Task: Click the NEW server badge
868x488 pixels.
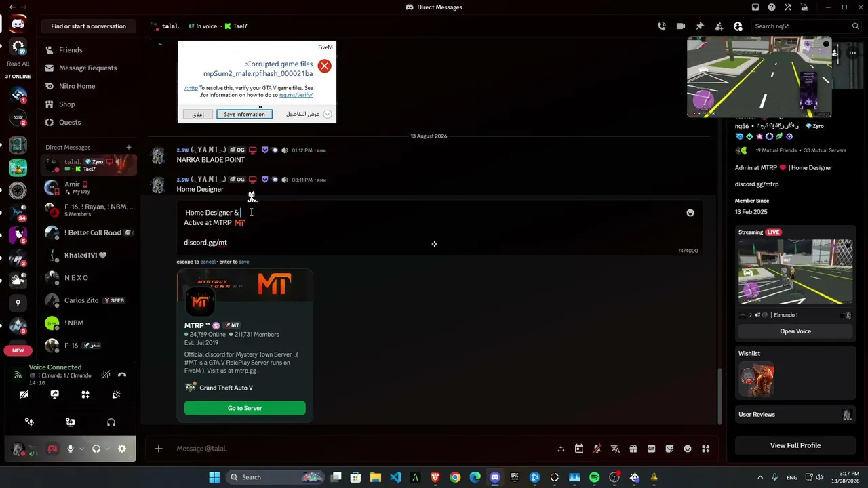Action: pos(18,350)
